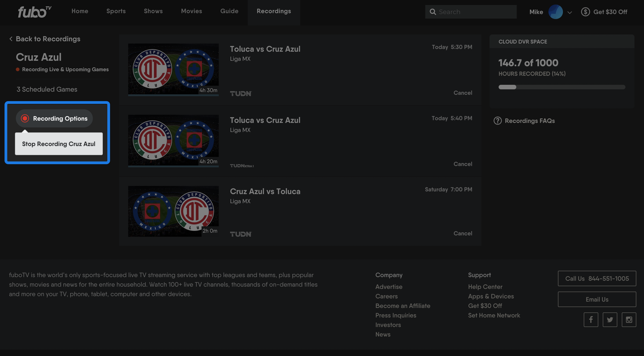This screenshot has height=356, width=644.
Task: Switch to the Movies tab
Action: (192, 11)
